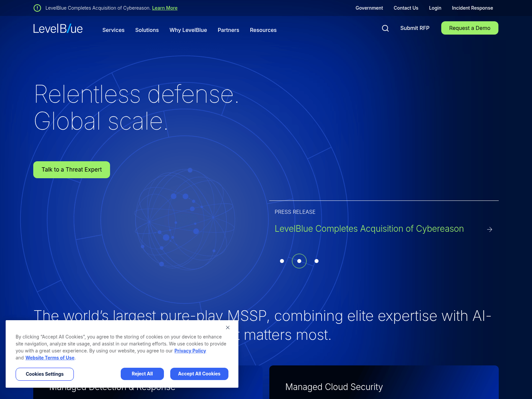The image size is (532, 399).
Task: Click the LevelBlue logo
Action: click(58, 29)
